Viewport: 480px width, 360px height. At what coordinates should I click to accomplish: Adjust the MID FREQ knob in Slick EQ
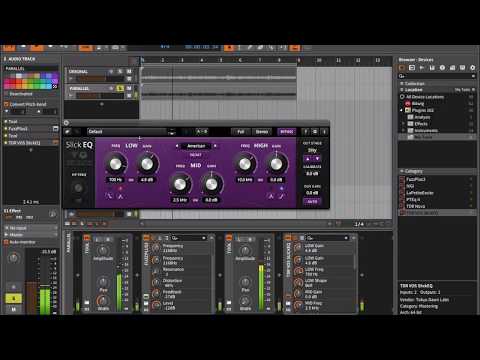click(180, 184)
